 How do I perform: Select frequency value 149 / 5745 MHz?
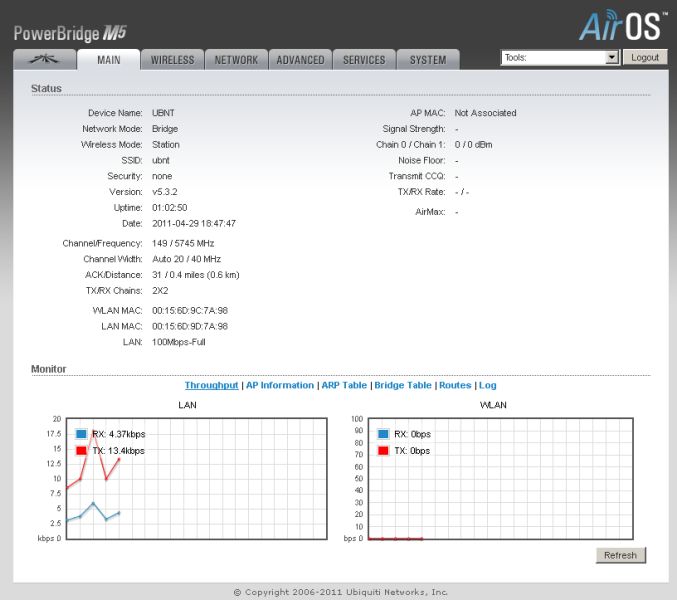(183, 243)
